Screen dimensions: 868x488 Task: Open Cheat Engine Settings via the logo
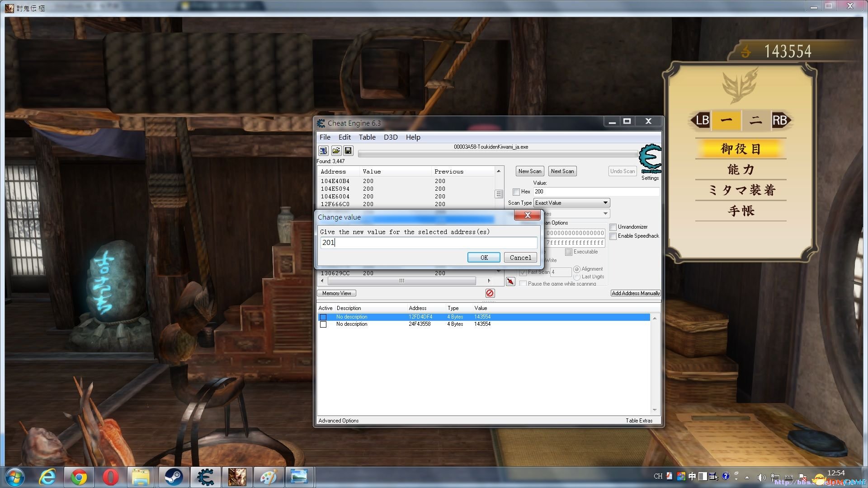coord(650,159)
